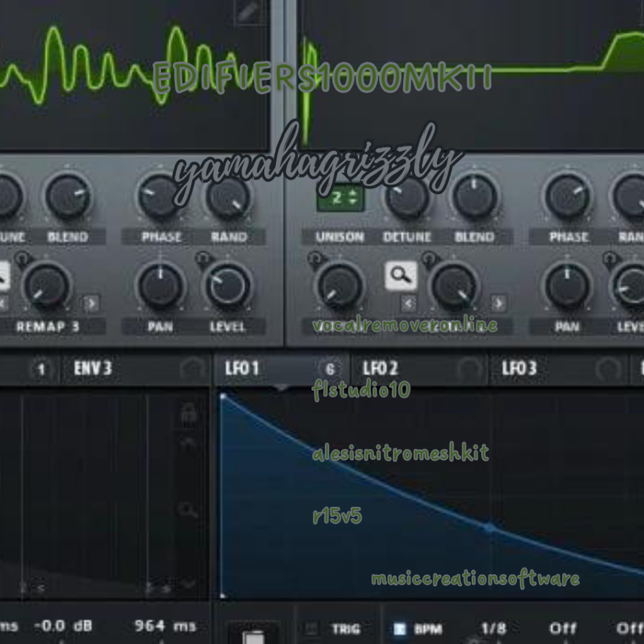
Task: Click the right oscillator PAN knob
Action: (x=567, y=286)
